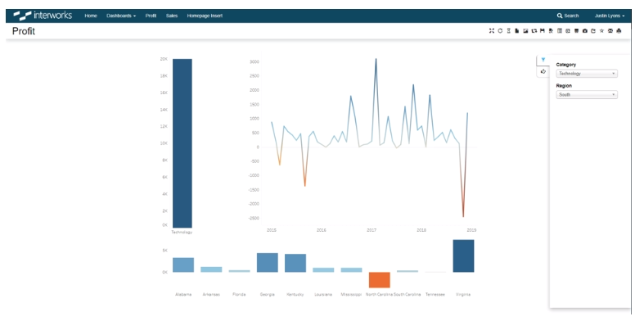Open Homepage Insert nav item

205,16
